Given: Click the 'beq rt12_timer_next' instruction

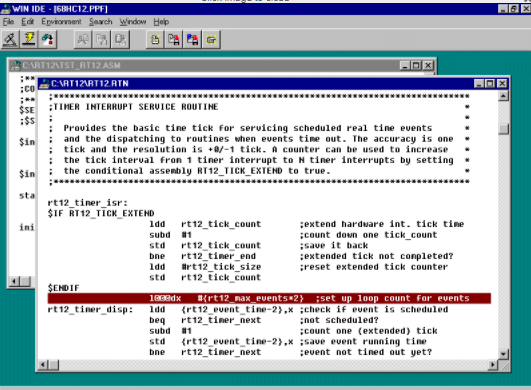Looking at the screenshot, I should pyautogui.click(x=205, y=320).
